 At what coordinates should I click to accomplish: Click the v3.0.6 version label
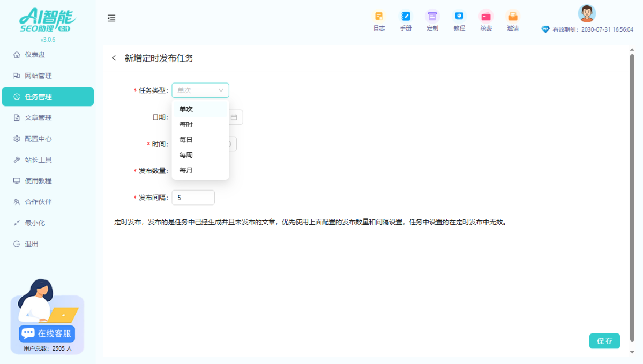click(x=48, y=40)
